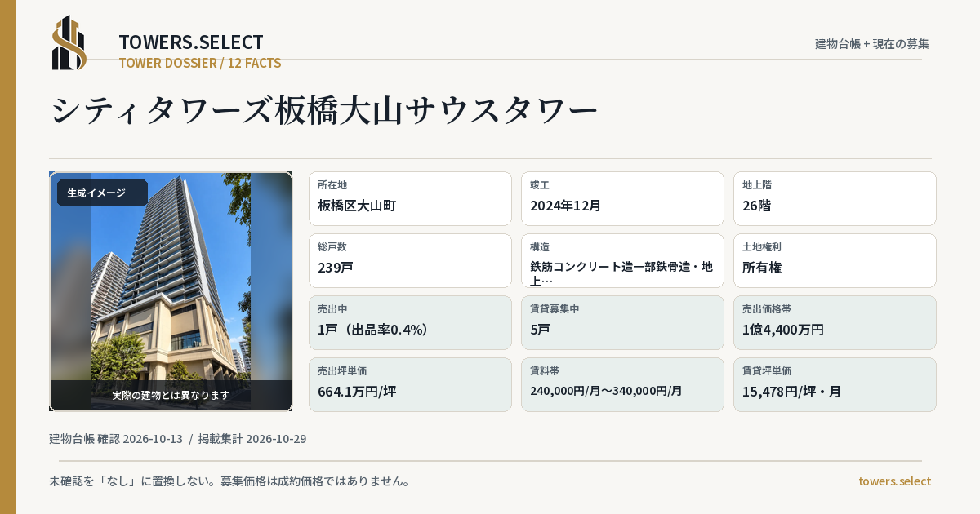Click the disclaimer 未確認を「なし」に置換しない
This screenshot has height=514, width=980.
pyautogui.click(x=132, y=481)
